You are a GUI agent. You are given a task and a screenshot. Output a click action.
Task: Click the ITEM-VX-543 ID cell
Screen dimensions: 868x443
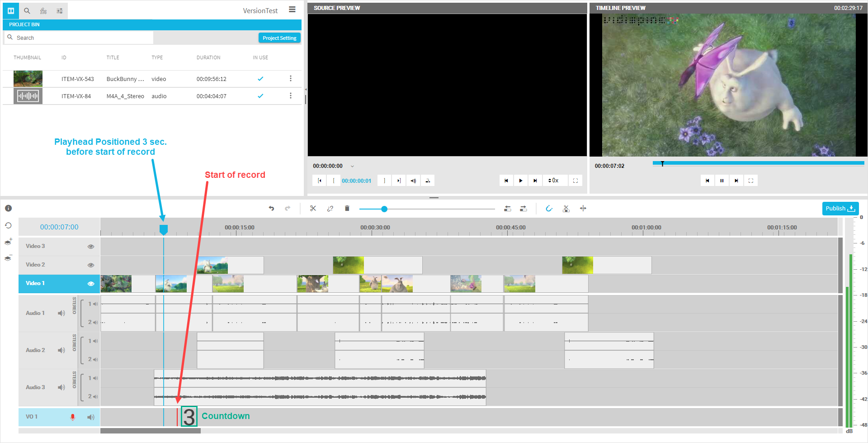tap(78, 79)
